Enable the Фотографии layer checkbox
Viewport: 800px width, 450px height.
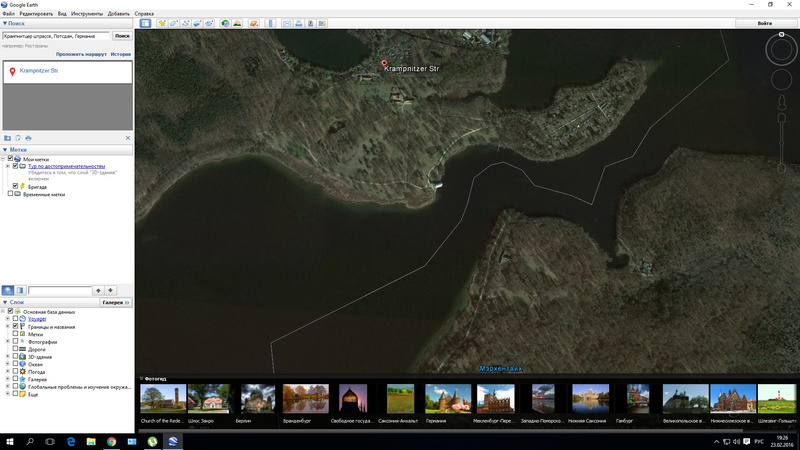(16, 341)
